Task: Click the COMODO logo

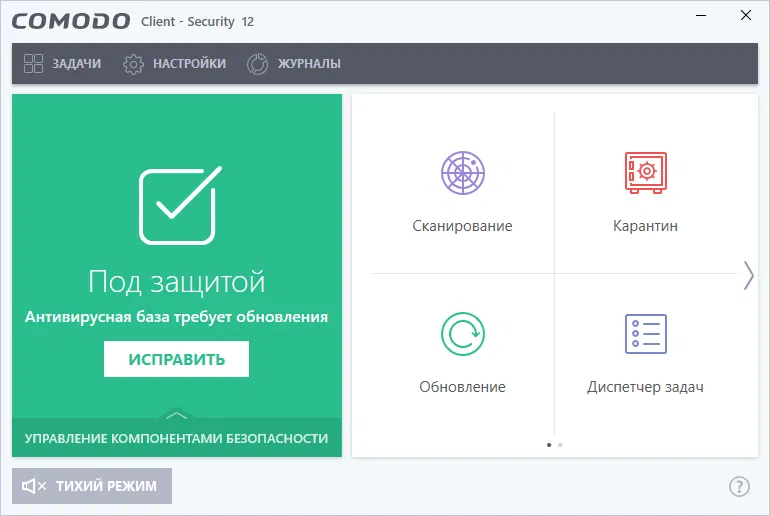Action: coord(71,21)
